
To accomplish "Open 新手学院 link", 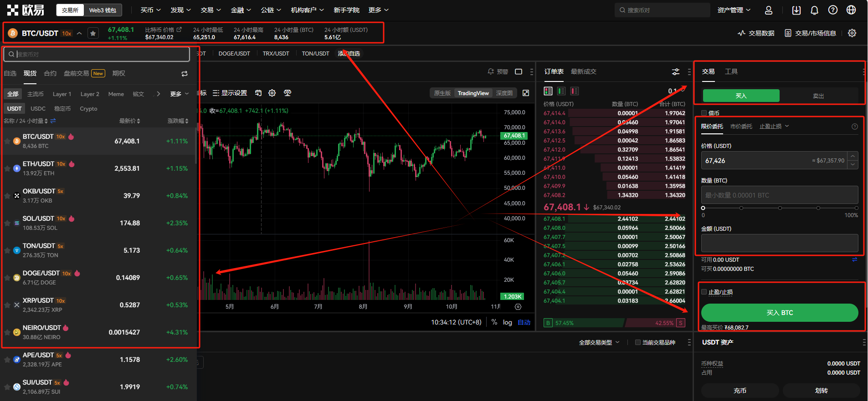I will 346,10.
